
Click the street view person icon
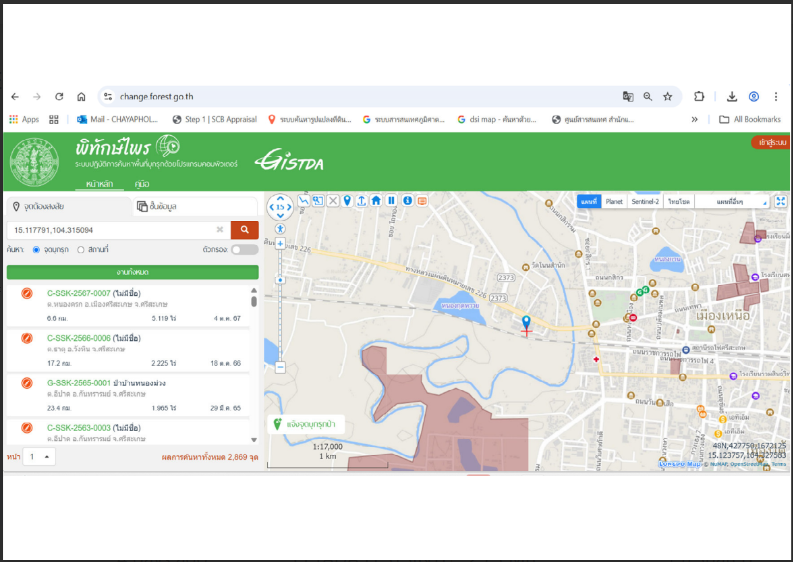click(280, 229)
